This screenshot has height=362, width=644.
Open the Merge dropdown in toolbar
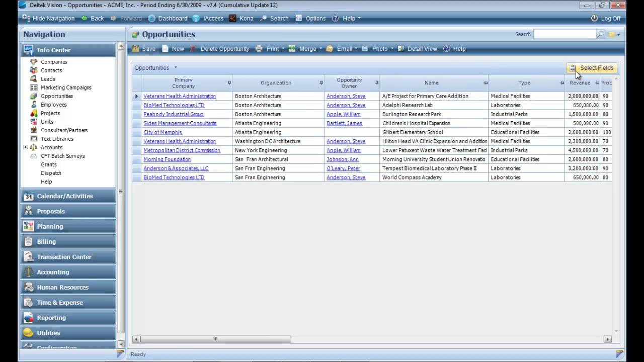320,49
